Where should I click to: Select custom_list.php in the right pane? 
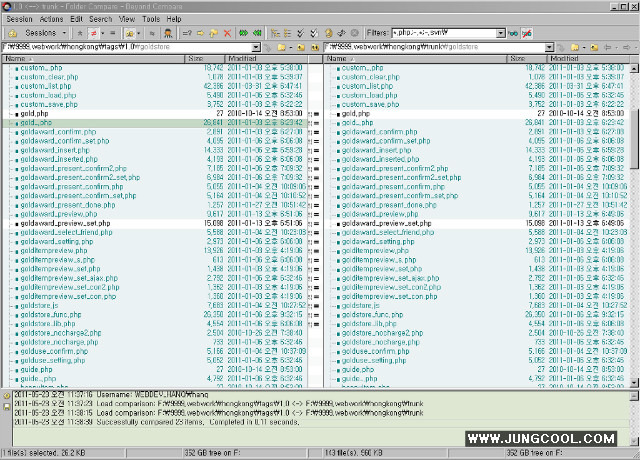pyautogui.click(x=367, y=86)
